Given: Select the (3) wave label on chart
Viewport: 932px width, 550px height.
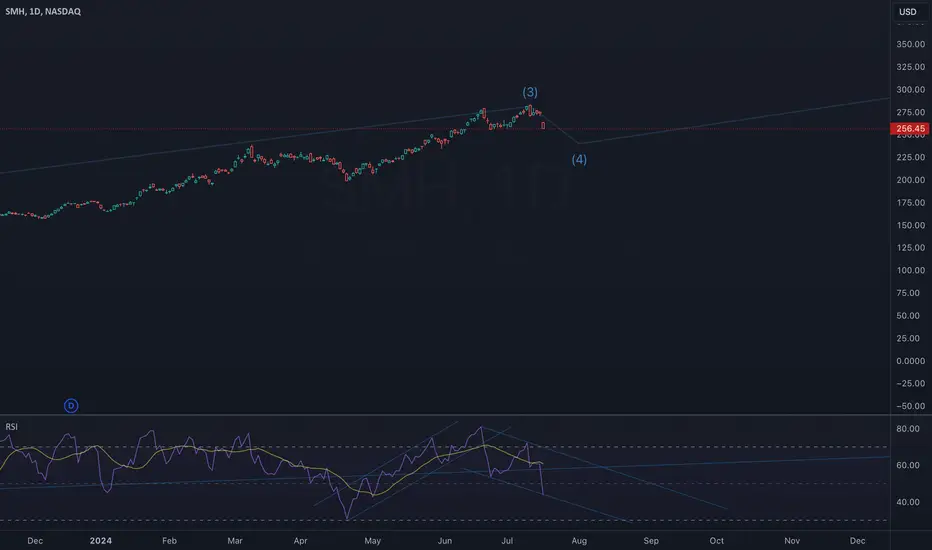Looking at the screenshot, I should pos(530,92).
